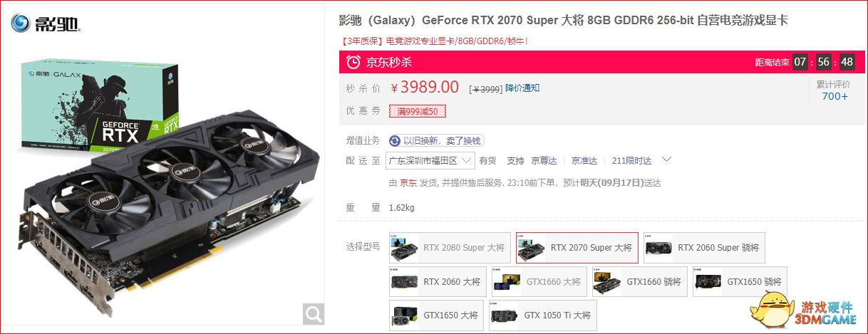
Task: Select the GTX1660 骁将 model option
Action: point(639,282)
